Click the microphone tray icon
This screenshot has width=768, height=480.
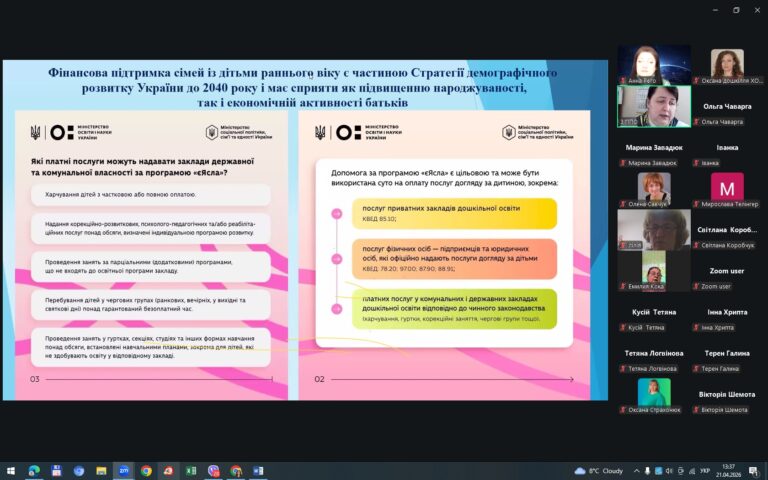(648, 471)
